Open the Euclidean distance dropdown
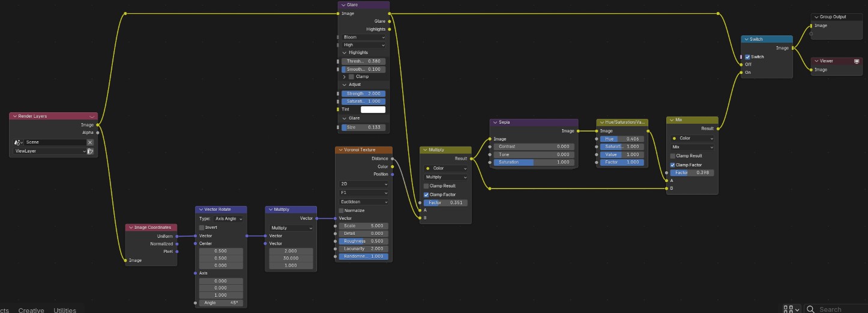 pos(364,202)
